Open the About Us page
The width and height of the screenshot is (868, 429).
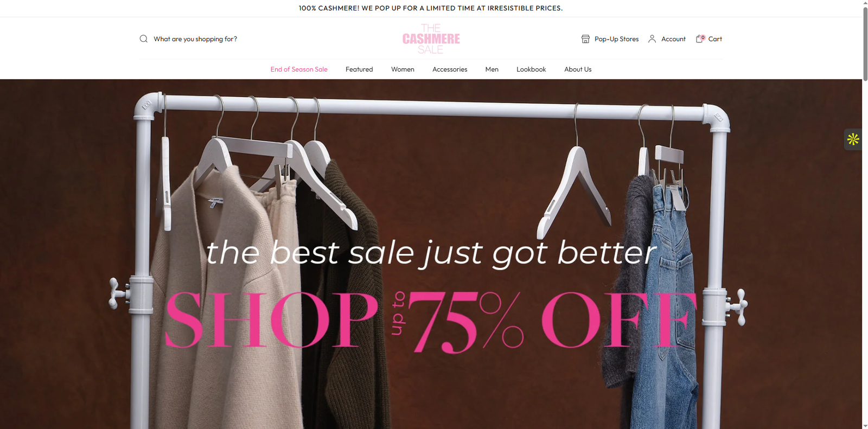[x=578, y=69]
